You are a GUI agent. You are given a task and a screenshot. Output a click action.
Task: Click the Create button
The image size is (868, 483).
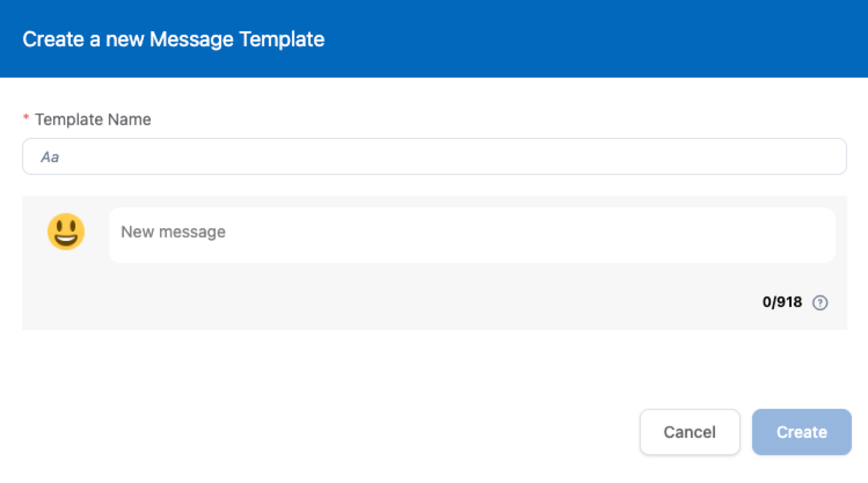(801, 432)
